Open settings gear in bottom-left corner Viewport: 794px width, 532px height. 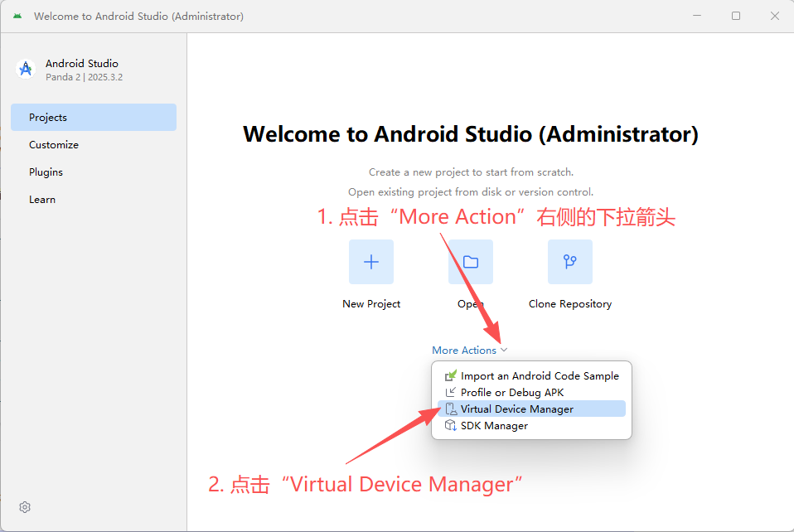[x=25, y=507]
